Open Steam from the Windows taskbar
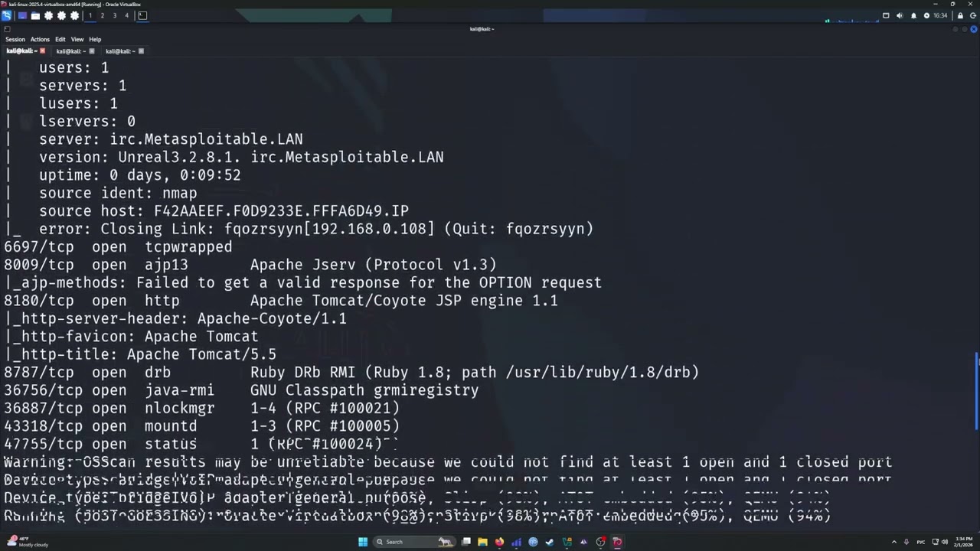Screen dimensions: 980x551 coord(549,542)
